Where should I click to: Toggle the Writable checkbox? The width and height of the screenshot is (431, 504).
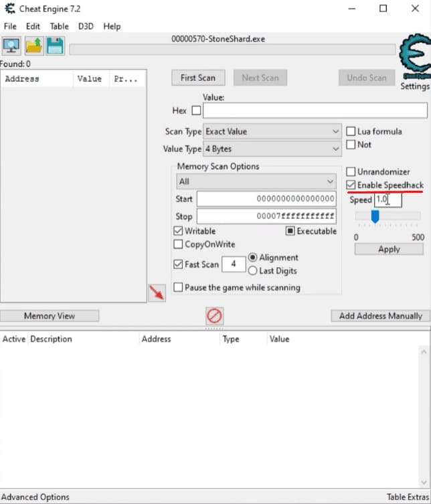(x=178, y=231)
